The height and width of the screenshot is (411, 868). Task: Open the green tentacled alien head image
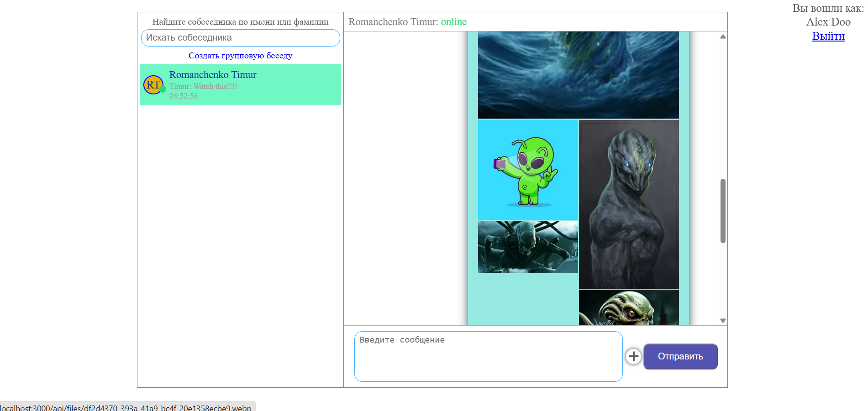(629, 307)
